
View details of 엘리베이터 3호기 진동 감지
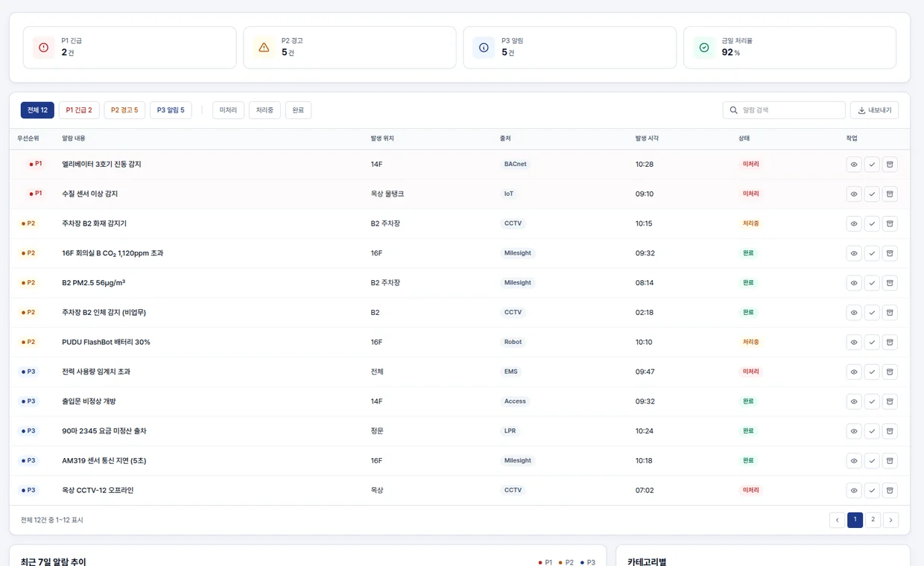point(854,164)
